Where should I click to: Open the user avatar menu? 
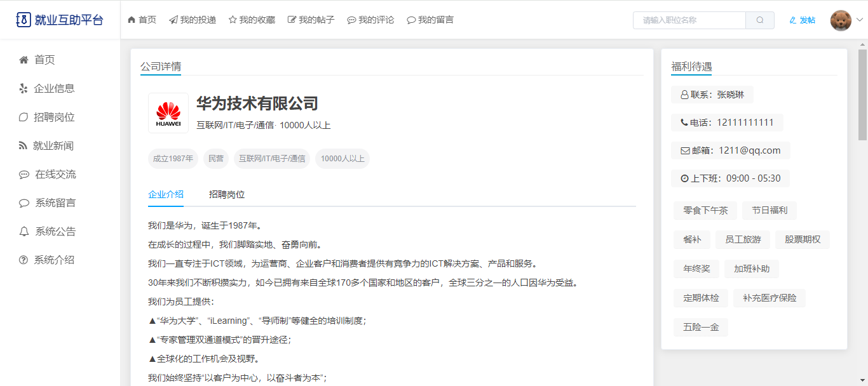click(x=841, y=20)
